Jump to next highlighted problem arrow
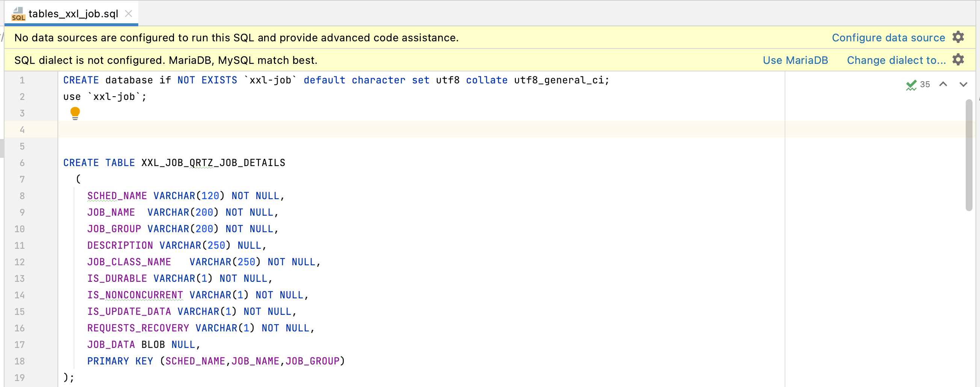Screen dimensions: 980x387 pyautogui.click(x=963, y=85)
